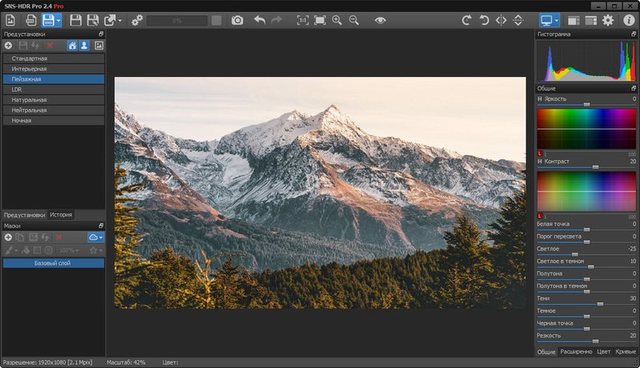Toggle the top panel layout icon
The image size is (640, 368).
591,20
